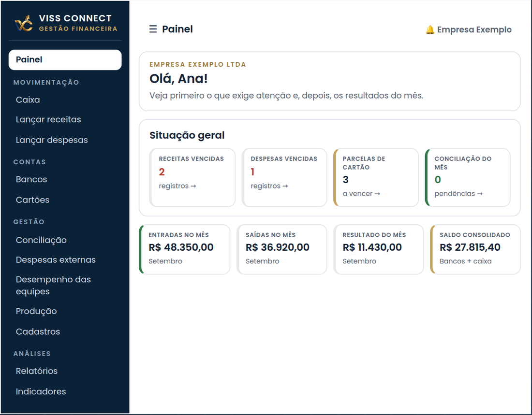Image resolution: width=532 pixels, height=415 pixels.
Task: Click the 'MOVIMENTAÇÃO' sidebar heading
Action: [x=46, y=83]
